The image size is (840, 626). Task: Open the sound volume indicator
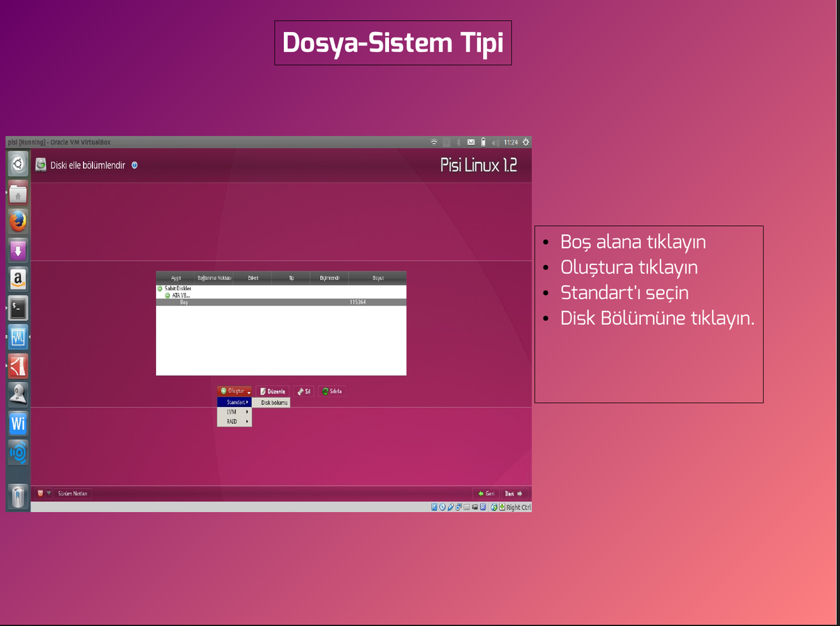[496, 142]
